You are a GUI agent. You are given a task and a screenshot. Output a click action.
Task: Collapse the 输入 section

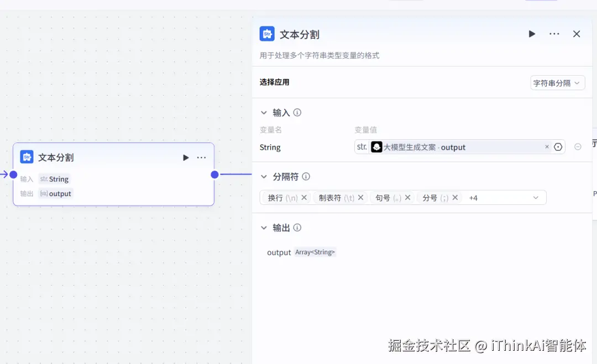pos(264,112)
